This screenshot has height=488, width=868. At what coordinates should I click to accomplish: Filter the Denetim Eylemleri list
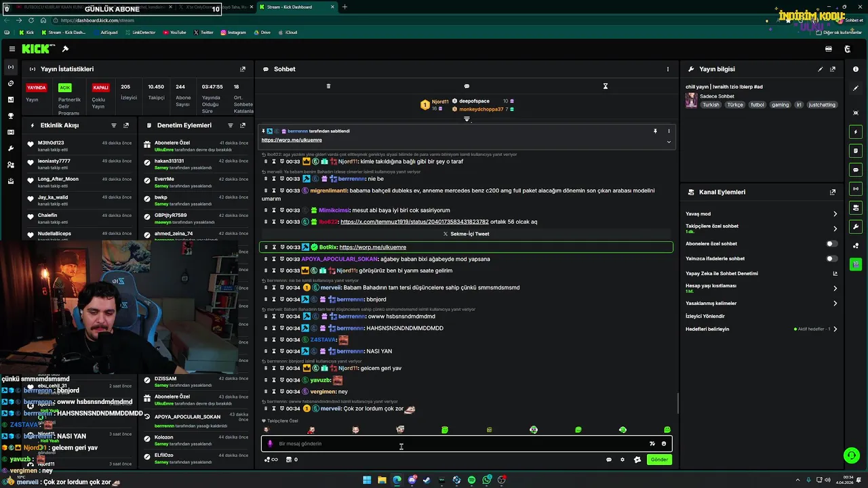tap(231, 125)
